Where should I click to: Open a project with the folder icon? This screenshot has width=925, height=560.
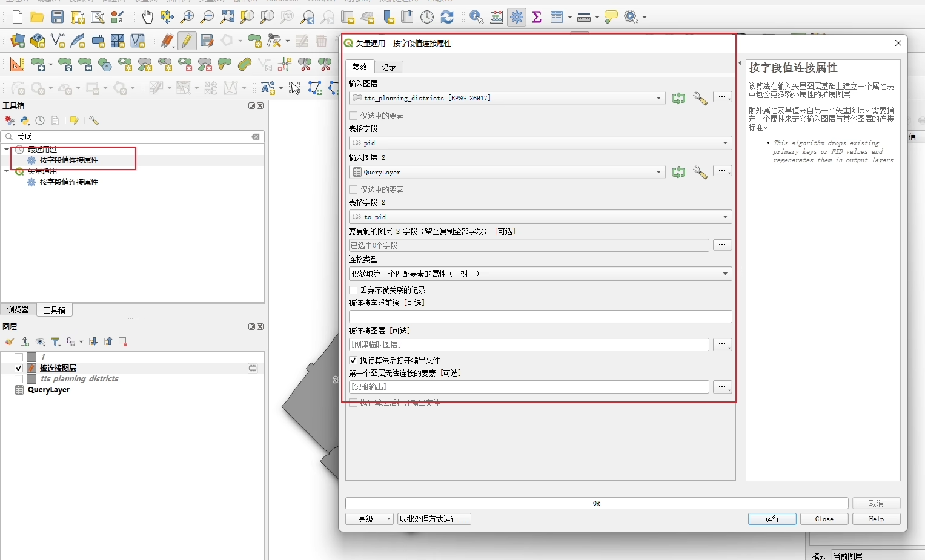(x=38, y=18)
